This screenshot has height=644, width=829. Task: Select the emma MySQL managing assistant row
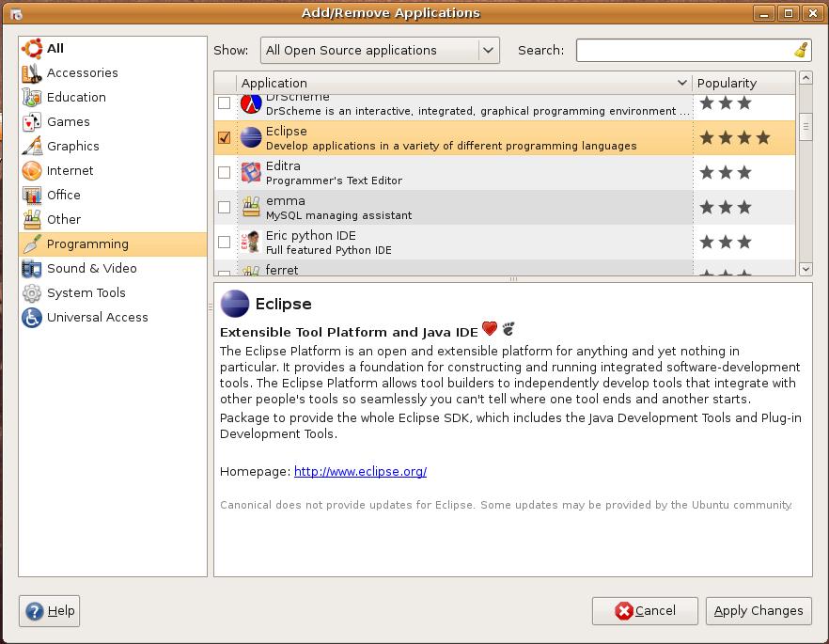pos(505,207)
